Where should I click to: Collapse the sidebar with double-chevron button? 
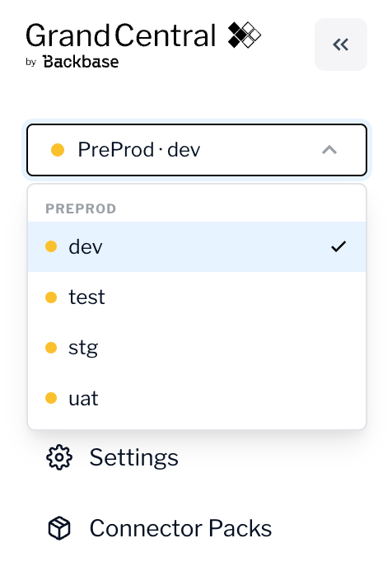340,44
